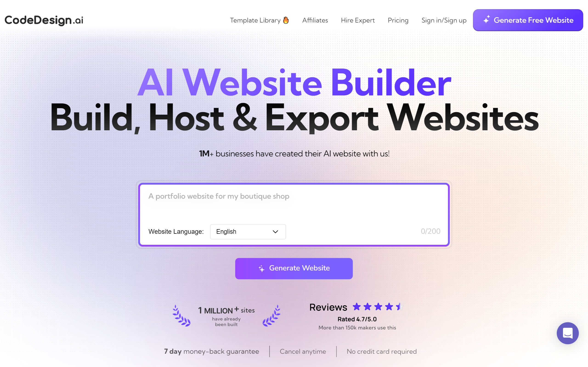
Task: Click the Affiliates navigation link
Action: [x=315, y=20]
